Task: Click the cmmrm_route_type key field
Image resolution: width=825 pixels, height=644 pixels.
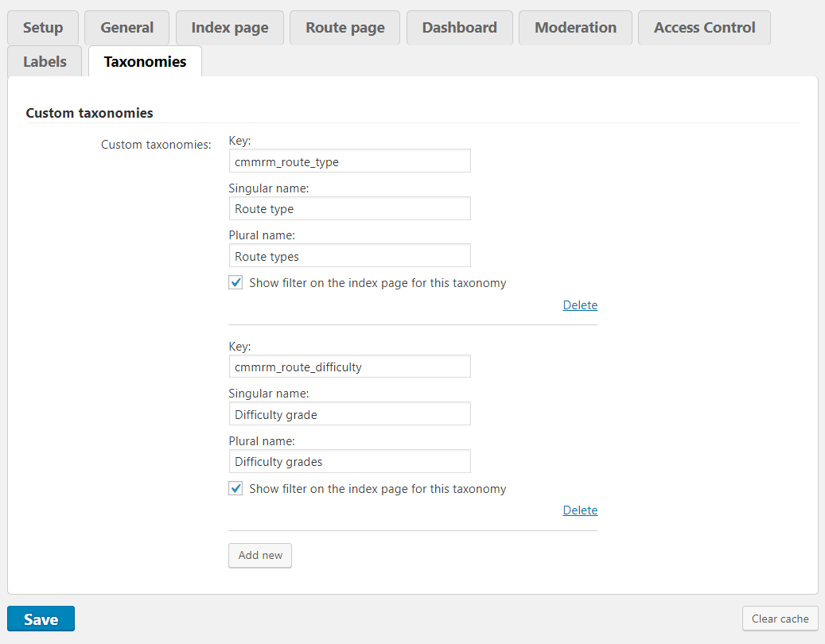Action: (x=349, y=161)
